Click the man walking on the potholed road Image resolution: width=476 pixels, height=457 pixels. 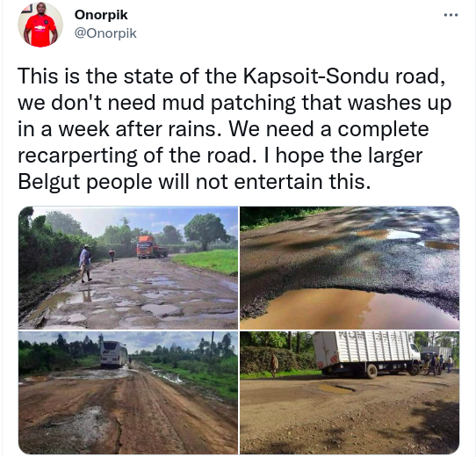click(85, 264)
